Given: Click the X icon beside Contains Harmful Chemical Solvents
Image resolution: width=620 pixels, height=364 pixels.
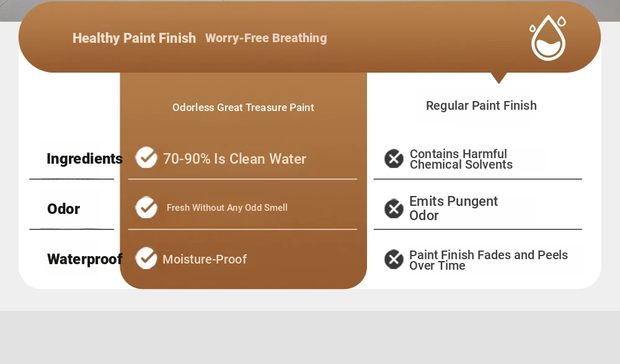Looking at the screenshot, I should [x=394, y=159].
